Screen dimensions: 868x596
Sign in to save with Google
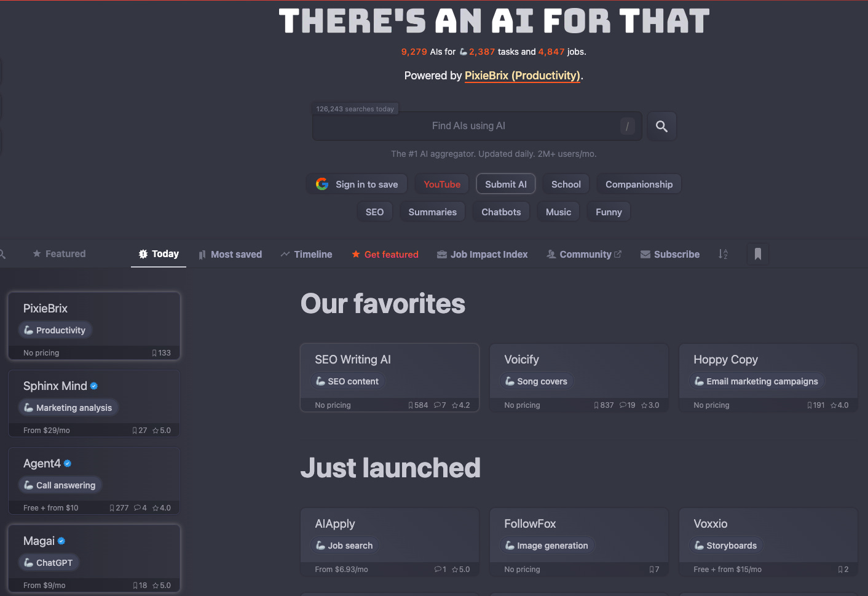pyautogui.click(x=357, y=185)
